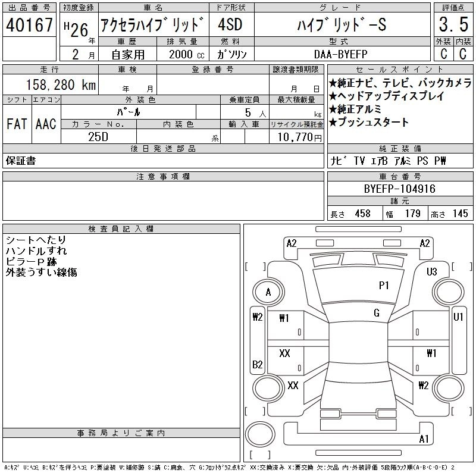The height and width of the screenshot is (476, 476).
Task: Select chassis number BYEFP-104916
Action: [x=399, y=189]
